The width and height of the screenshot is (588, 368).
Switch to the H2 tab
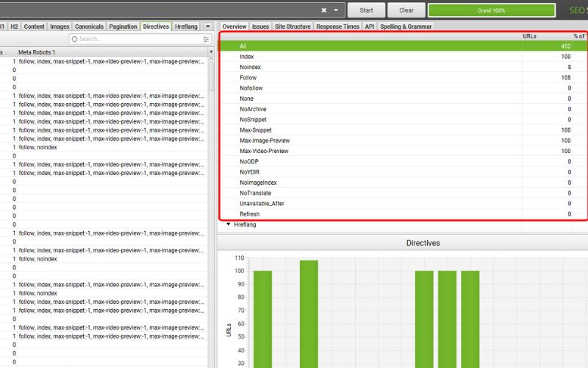14,26
